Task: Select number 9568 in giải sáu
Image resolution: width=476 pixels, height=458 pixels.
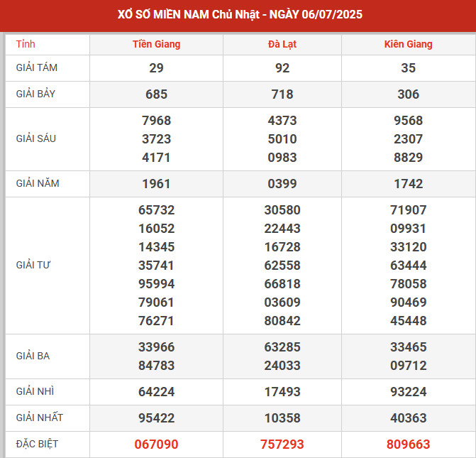Action: pyautogui.click(x=409, y=121)
